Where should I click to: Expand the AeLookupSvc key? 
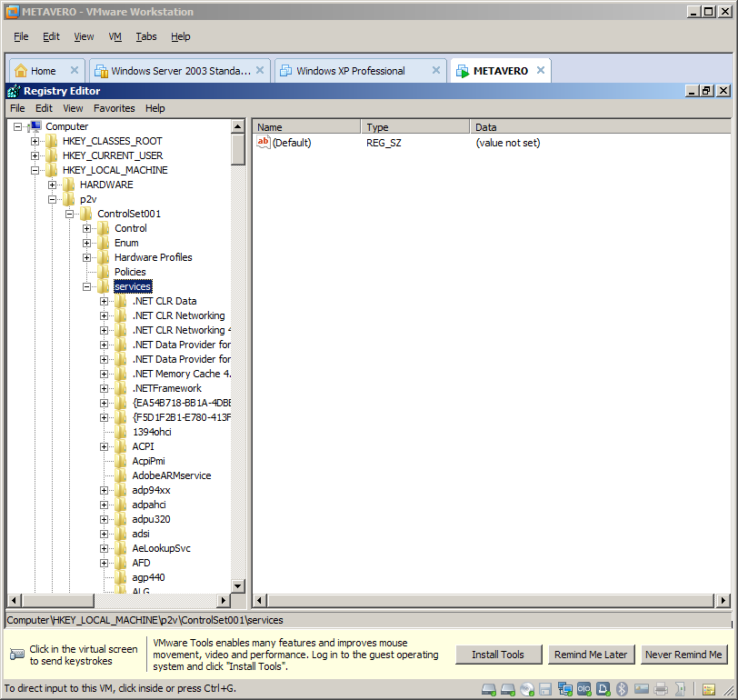pyautogui.click(x=104, y=549)
